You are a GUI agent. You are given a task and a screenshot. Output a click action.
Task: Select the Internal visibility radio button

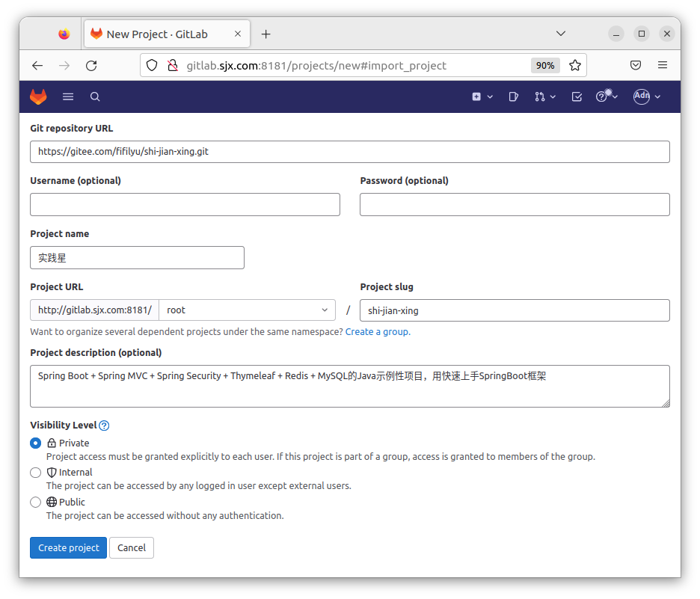pyautogui.click(x=35, y=473)
